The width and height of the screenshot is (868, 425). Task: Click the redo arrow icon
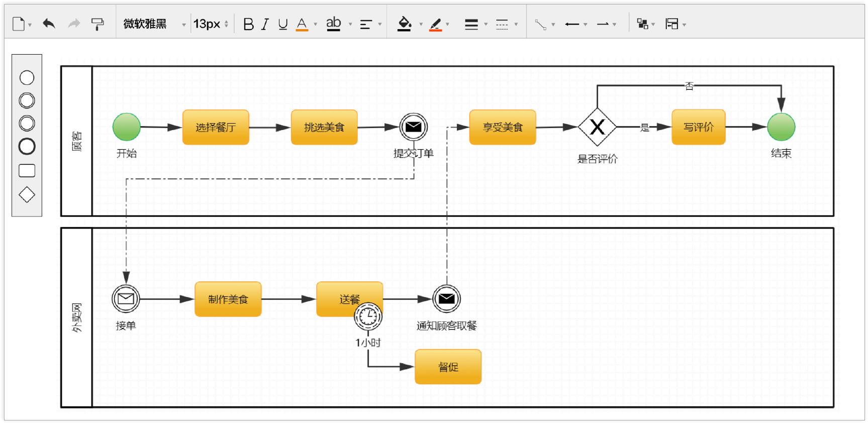74,24
